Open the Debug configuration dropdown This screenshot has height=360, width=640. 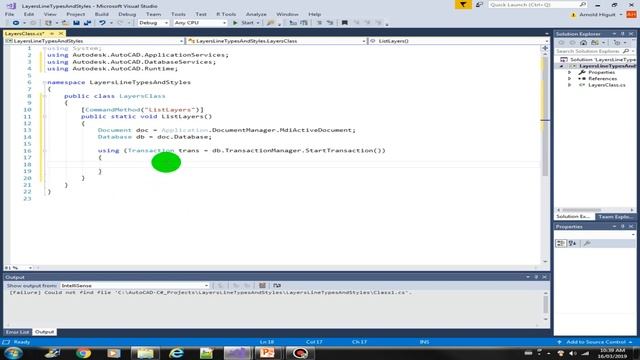coord(153,23)
